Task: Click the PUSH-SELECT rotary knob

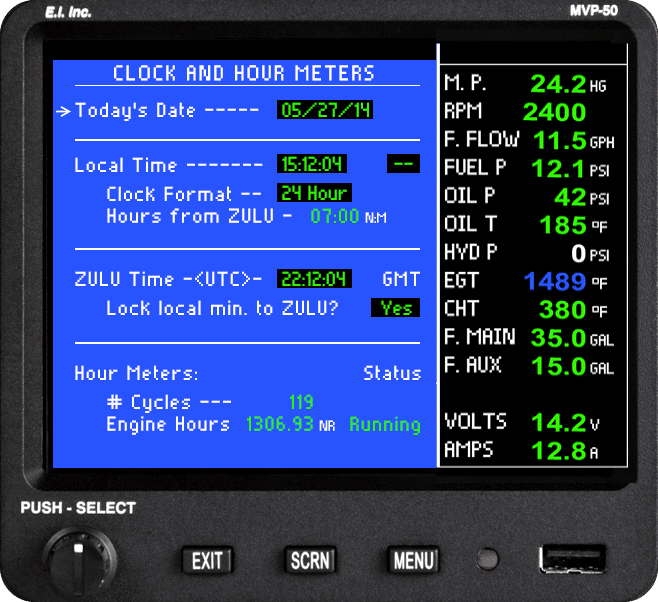Action: (79, 562)
